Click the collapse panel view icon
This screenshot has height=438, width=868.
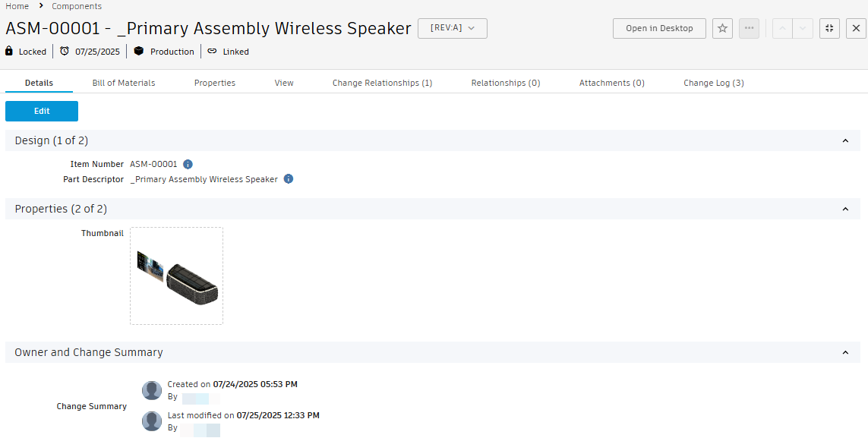829,29
